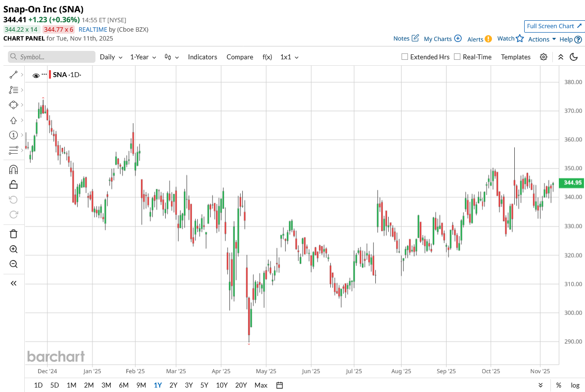Open Help link
585x392 pixels.
coord(571,39)
